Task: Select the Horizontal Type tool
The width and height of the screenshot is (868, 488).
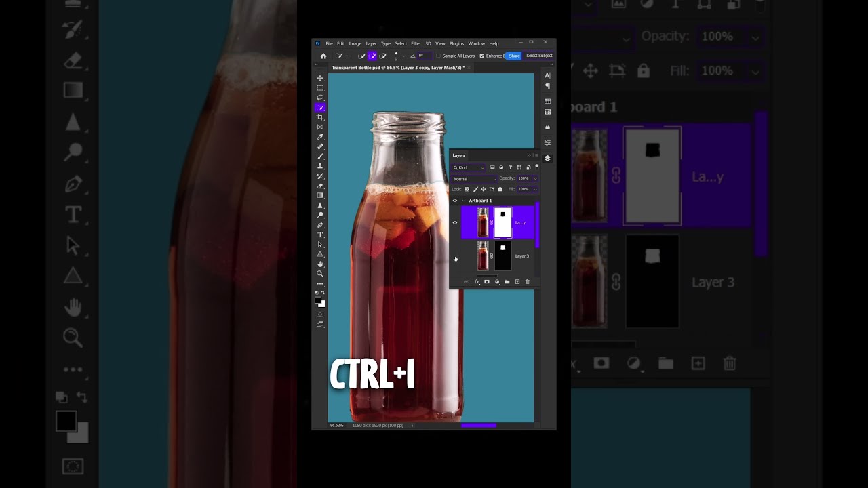Action: tap(320, 235)
